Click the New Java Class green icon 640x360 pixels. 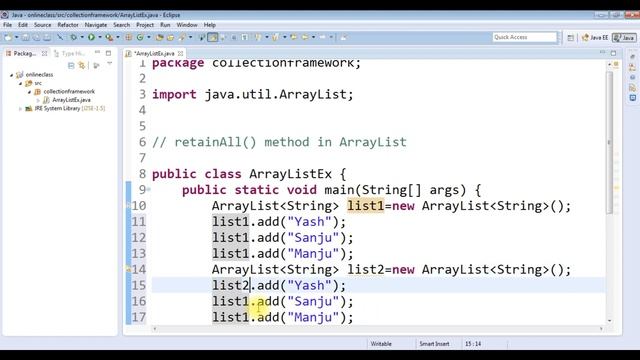(140, 38)
